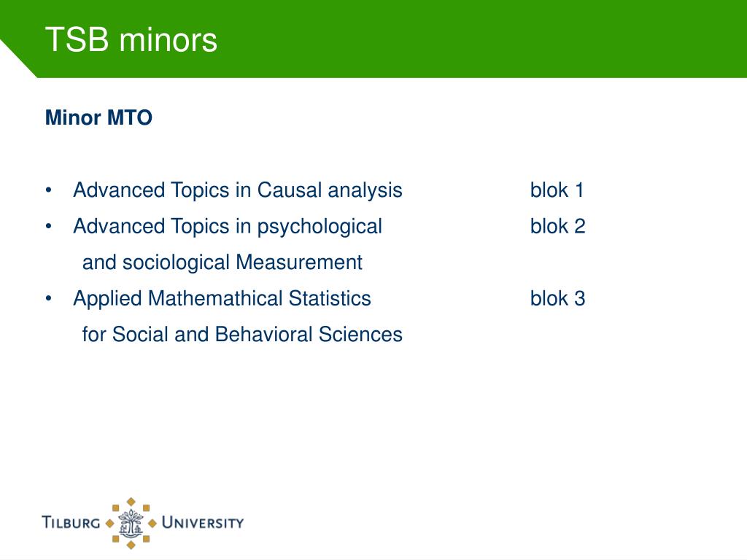Click 'and sociological Measurement' line

tap(222, 262)
